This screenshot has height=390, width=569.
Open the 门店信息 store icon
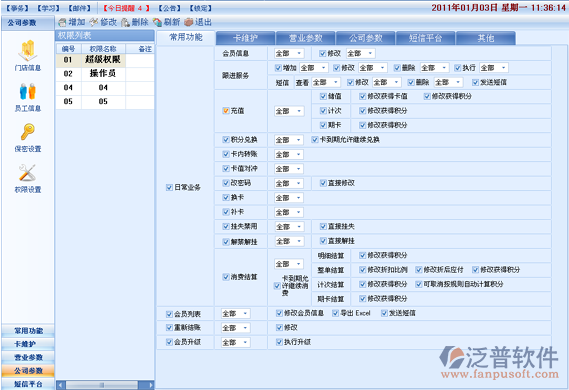tap(28, 51)
